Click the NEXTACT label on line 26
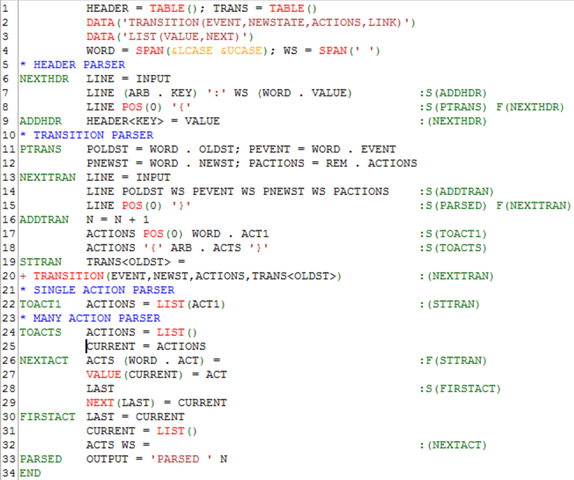The height and width of the screenshot is (480, 574). tap(44, 361)
